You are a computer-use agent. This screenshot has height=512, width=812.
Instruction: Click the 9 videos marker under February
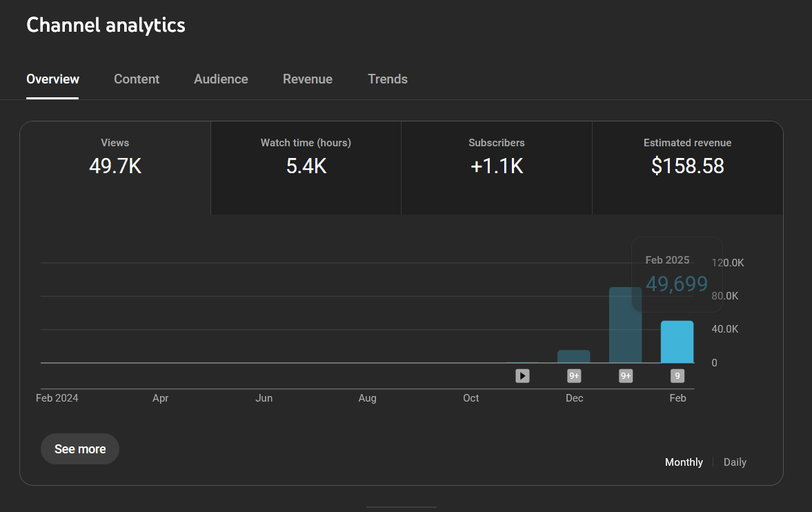coord(677,376)
